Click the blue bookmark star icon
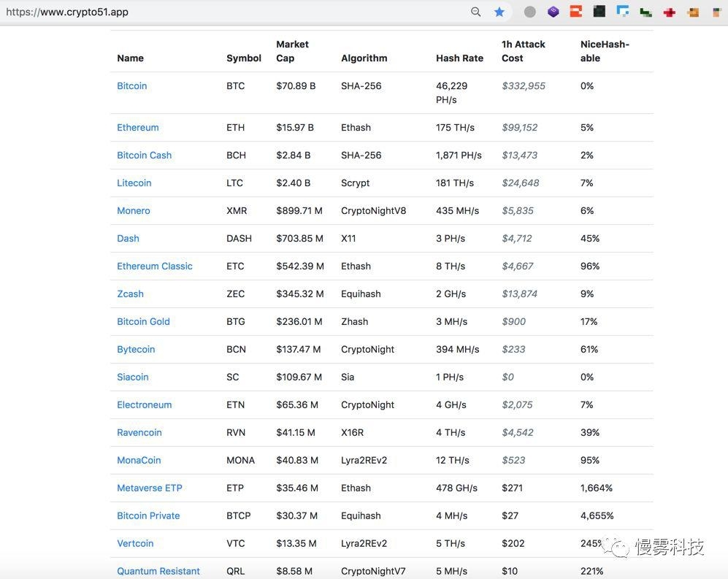This screenshot has height=579, width=728. point(499,12)
